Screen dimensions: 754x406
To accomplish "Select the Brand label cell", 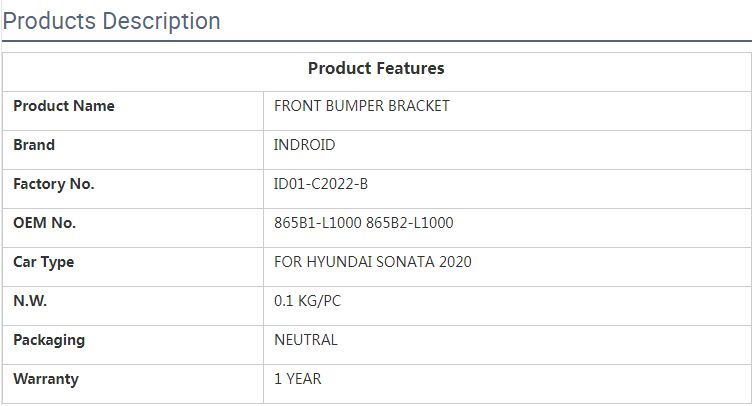I will click(34, 145).
